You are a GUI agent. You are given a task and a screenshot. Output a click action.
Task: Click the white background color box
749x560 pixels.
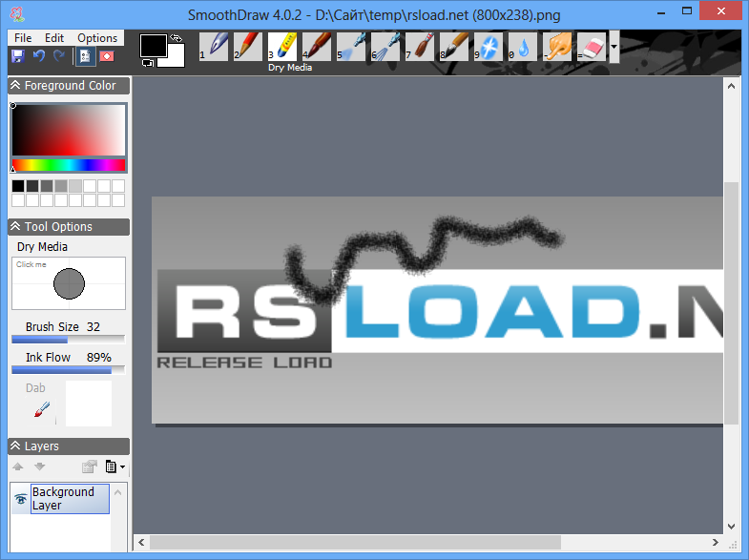click(x=175, y=56)
